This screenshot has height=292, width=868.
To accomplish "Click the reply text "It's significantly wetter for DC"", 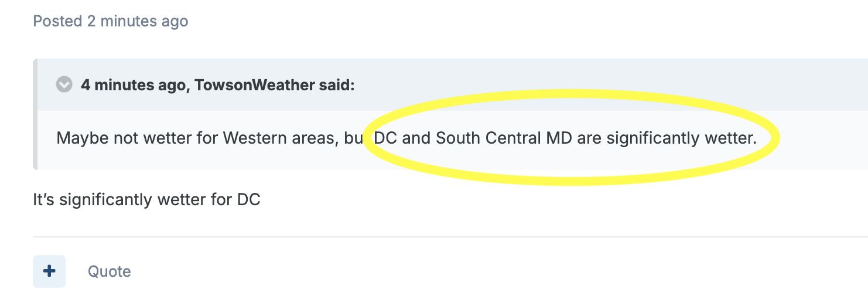I will 146,200.
